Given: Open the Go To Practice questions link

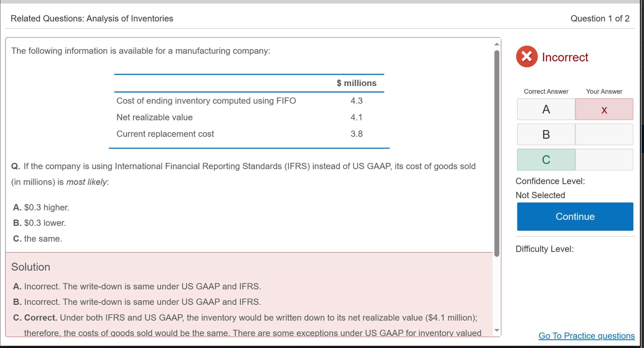Looking at the screenshot, I should [x=586, y=336].
